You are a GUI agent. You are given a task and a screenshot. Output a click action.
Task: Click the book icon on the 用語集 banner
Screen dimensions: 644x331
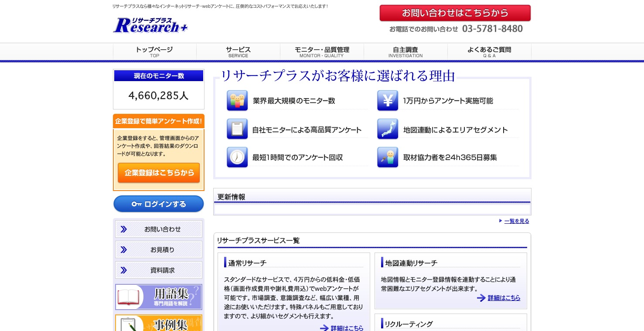coord(128,297)
